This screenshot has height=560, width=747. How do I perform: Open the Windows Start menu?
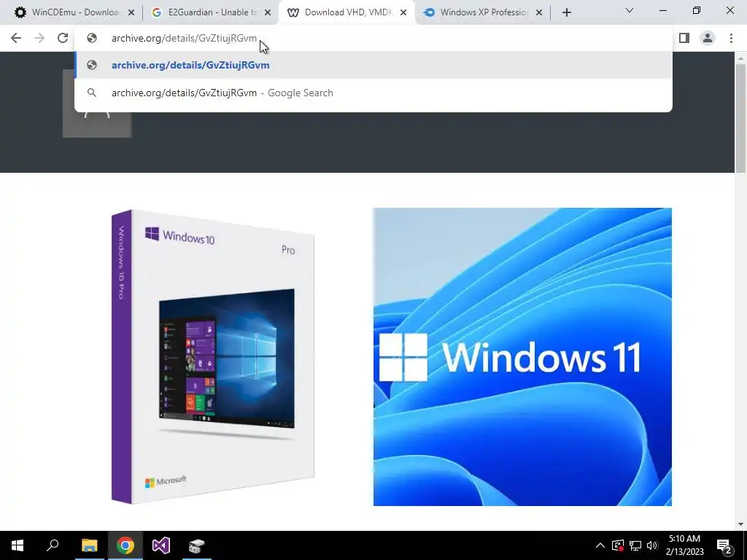(18, 545)
